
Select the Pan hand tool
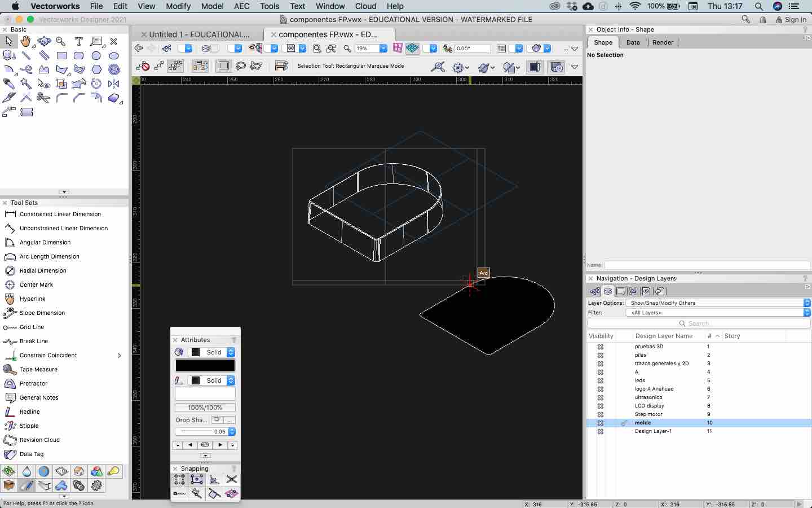(x=26, y=41)
